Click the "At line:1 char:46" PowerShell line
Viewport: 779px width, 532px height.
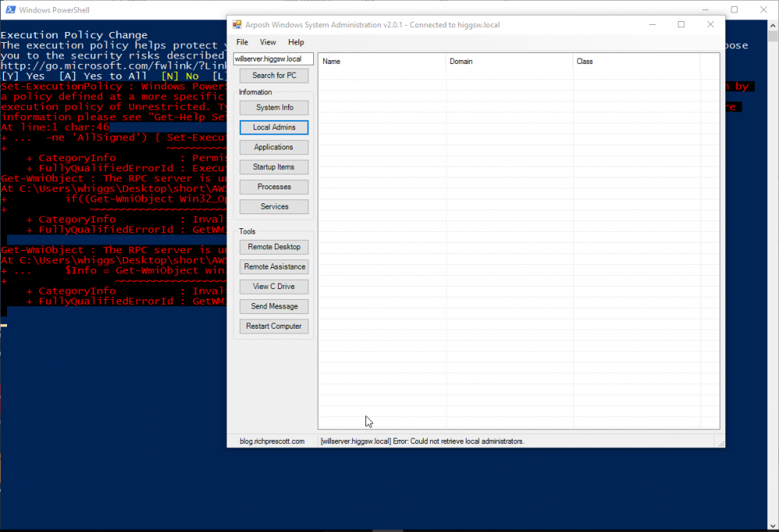[x=55, y=127]
